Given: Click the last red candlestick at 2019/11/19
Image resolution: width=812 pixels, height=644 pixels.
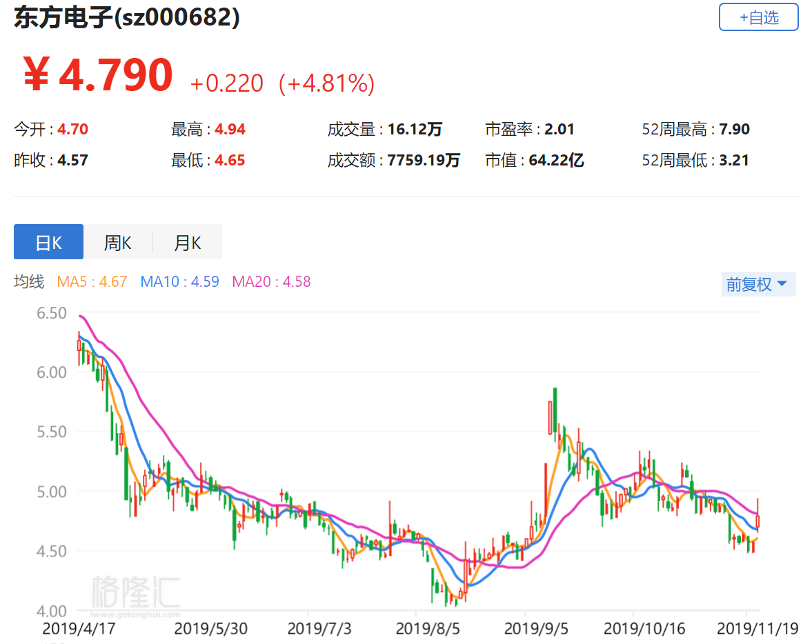Looking at the screenshot, I should tap(757, 520).
